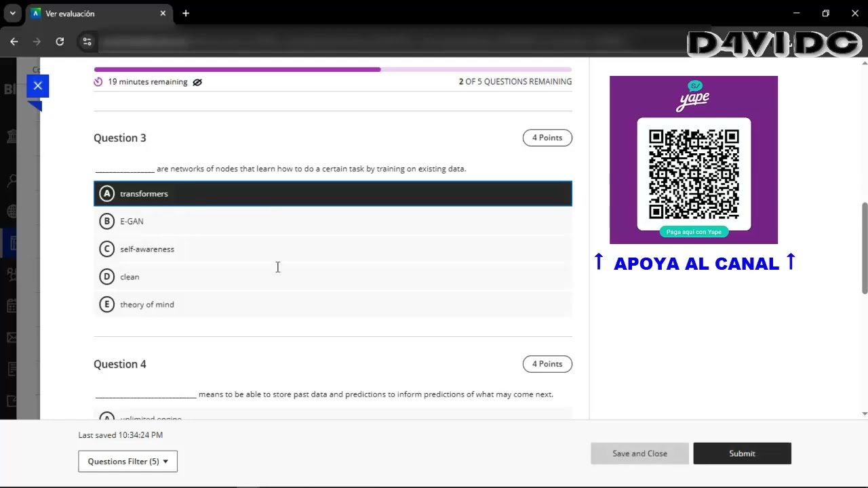Toggle the hide-timer eye icon
The image size is (868, 488).
(197, 82)
